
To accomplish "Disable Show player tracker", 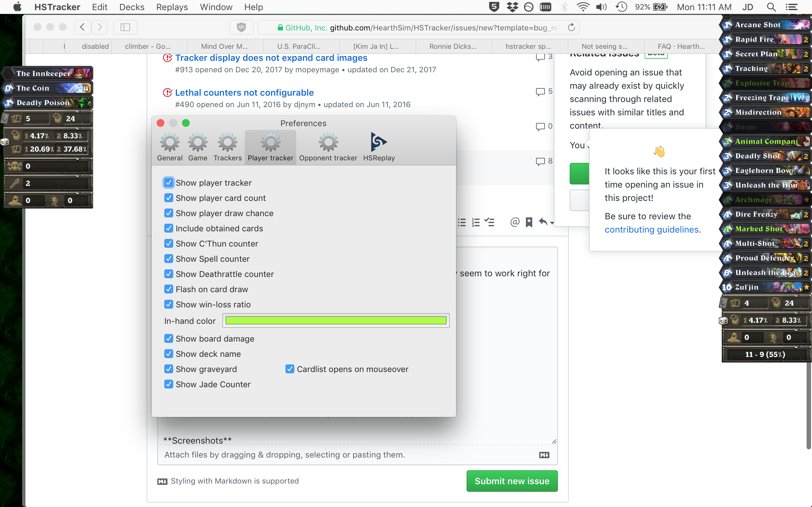I will (x=168, y=183).
